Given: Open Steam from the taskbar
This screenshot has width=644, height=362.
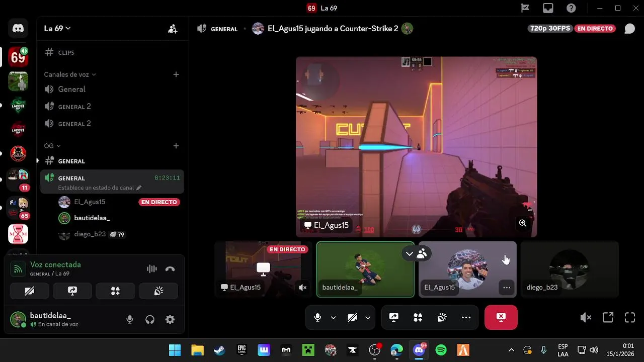Looking at the screenshot, I should point(219,350).
